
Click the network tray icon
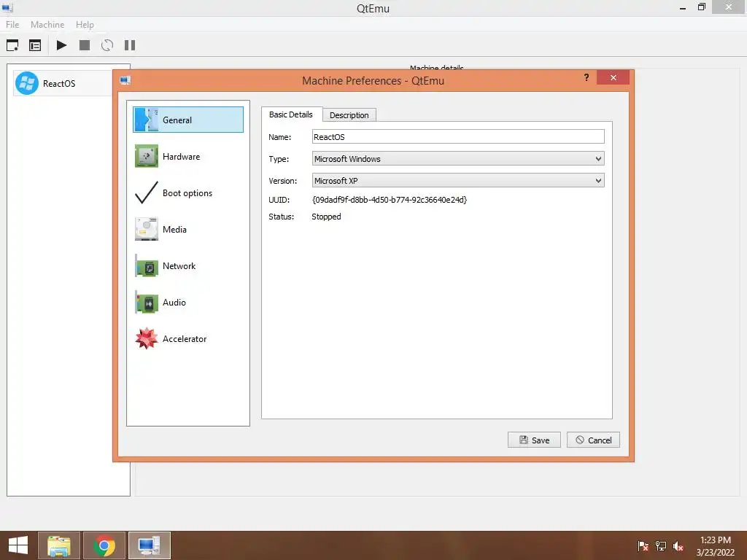point(661,545)
